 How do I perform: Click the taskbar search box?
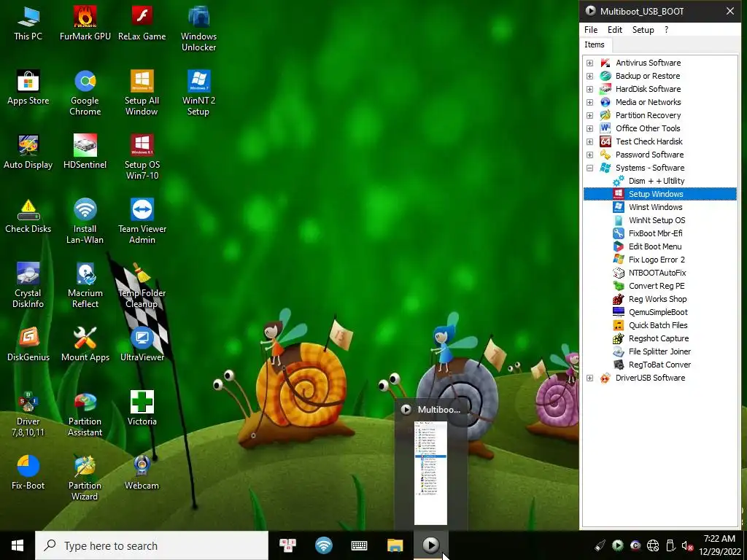click(x=152, y=545)
